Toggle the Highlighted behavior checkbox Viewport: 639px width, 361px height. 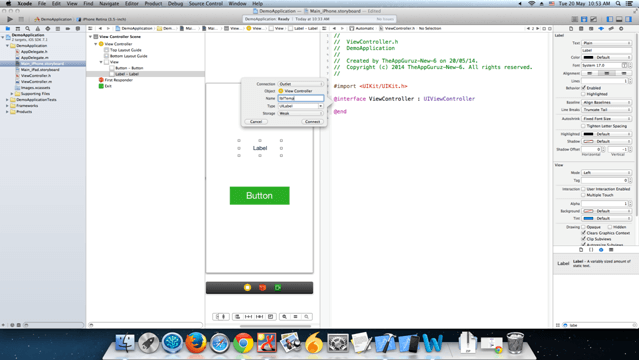(x=584, y=94)
